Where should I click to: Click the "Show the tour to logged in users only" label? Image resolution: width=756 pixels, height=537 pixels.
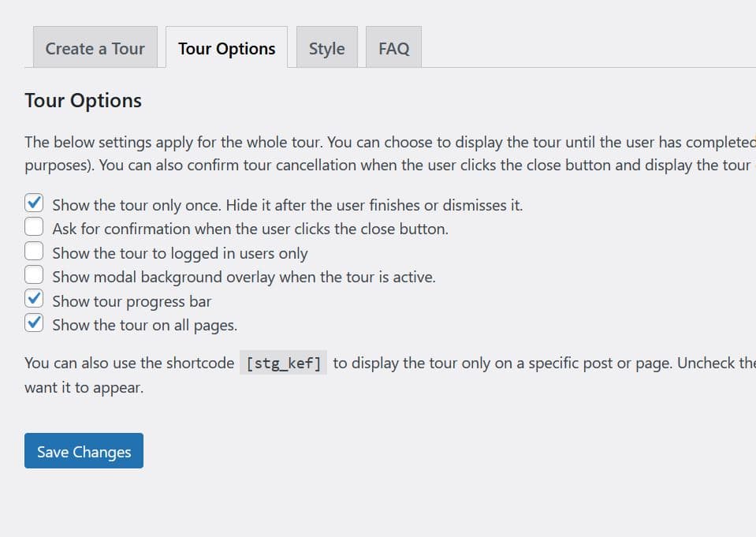point(180,253)
